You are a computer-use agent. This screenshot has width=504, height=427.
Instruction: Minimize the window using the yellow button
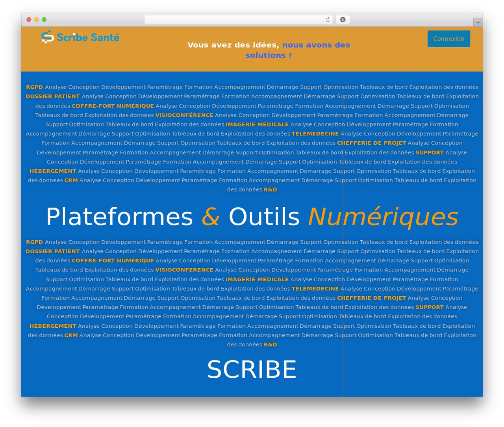point(37,20)
